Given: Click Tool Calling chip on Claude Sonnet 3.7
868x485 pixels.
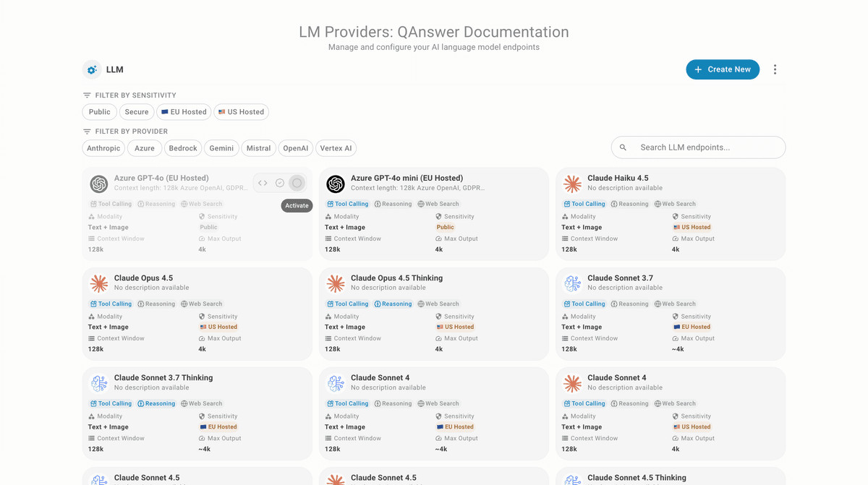Looking at the screenshot, I should tap(584, 304).
